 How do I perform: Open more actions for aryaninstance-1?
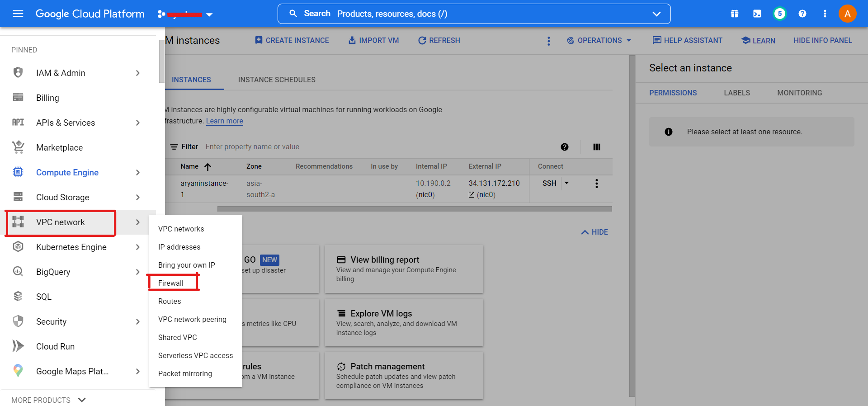pos(597,184)
